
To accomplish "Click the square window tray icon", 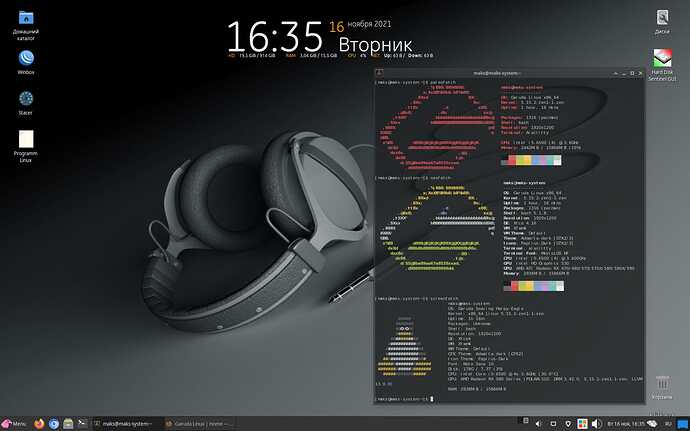I will [553, 424].
